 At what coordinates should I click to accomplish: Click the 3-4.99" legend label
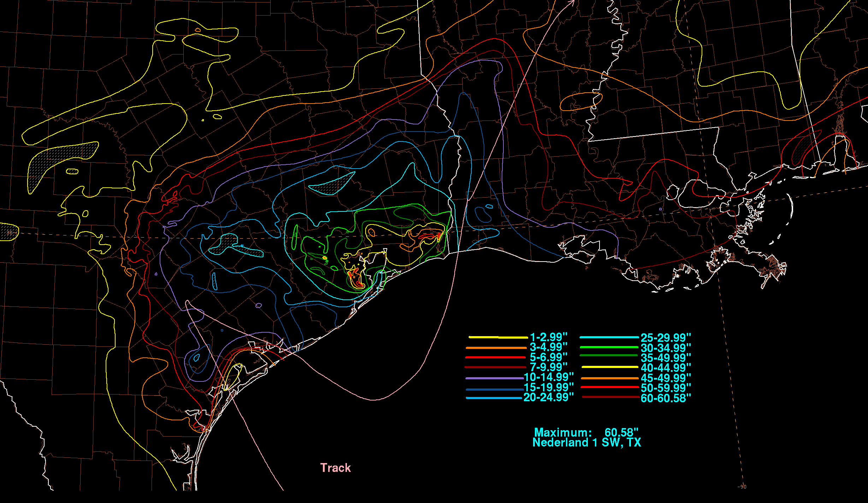[x=549, y=347]
